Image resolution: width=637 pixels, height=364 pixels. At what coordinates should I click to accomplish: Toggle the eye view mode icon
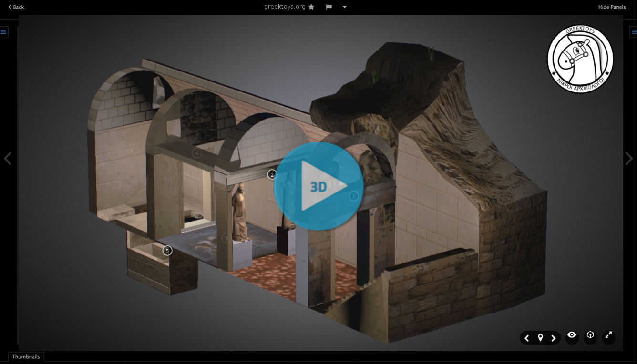pos(572,335)
